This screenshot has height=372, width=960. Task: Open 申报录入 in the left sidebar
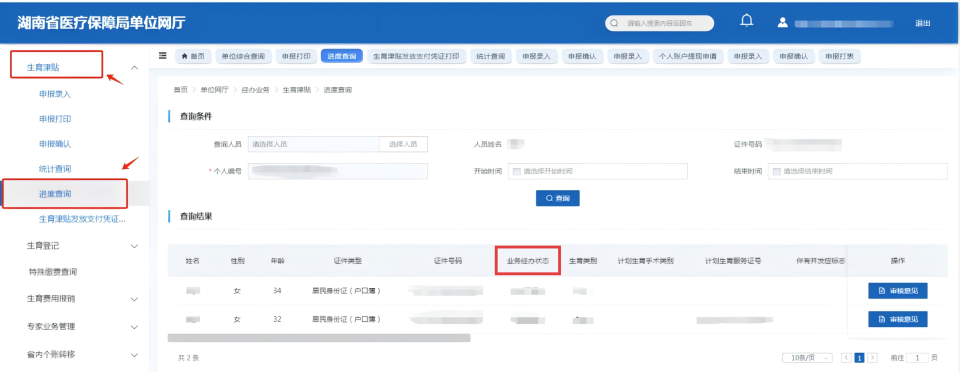coord(55,94)
